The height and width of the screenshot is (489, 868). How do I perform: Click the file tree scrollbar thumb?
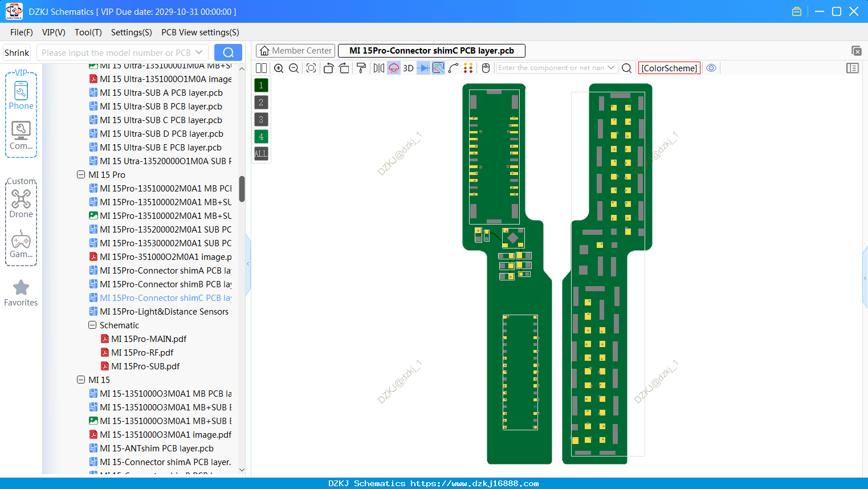pyautogui.click(x=242, y=189)
